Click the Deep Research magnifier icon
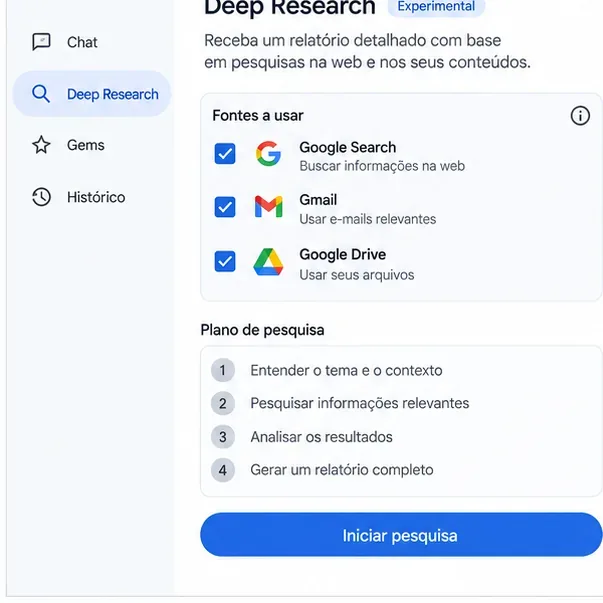The image size is (603, 603). tap(41, 94)
